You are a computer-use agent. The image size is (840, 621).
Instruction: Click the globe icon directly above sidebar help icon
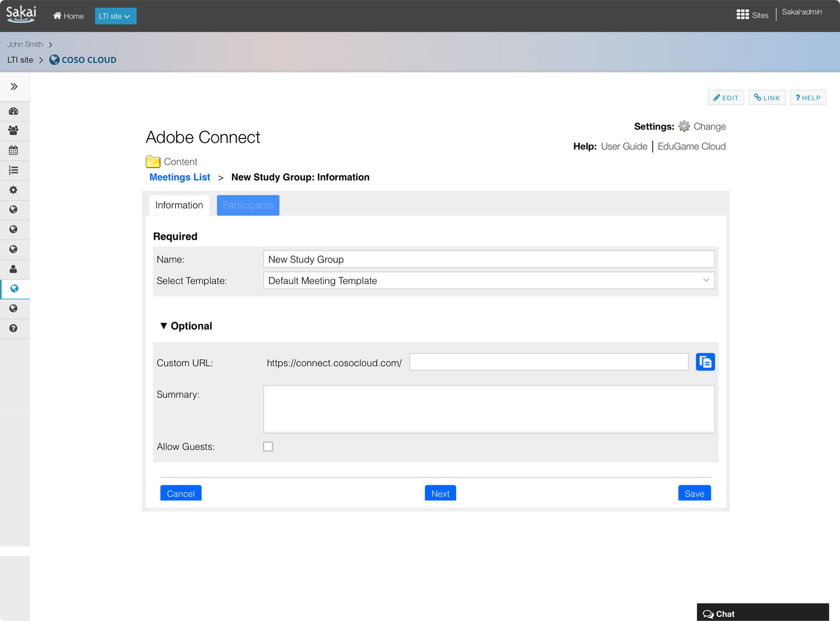(x=14, y=308)
